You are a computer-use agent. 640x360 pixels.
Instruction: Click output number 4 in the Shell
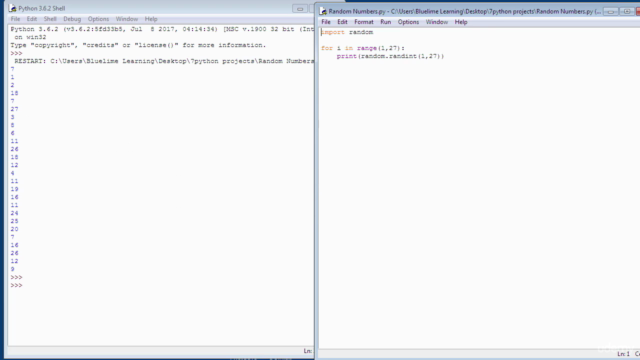(x=12, y=173)
